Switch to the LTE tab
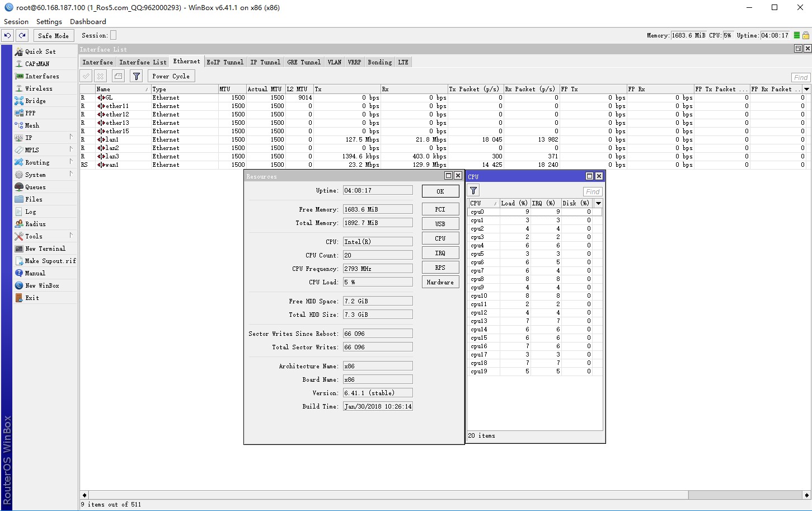Screen dimensions: 812x511 click(x=403, y=62)
